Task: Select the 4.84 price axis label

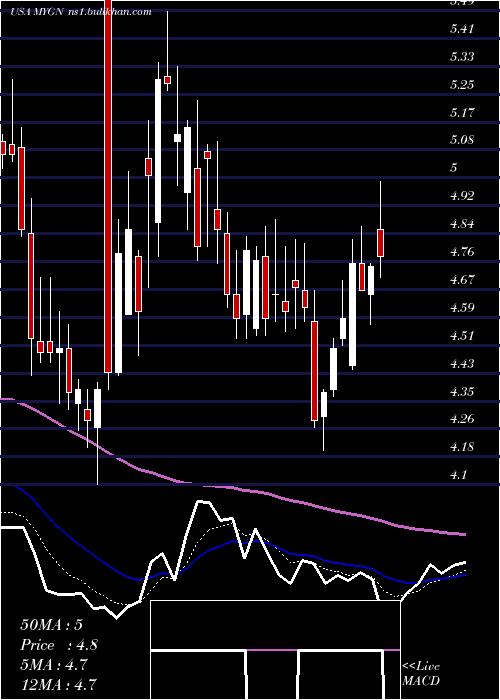Action: [x=462, y=224]
